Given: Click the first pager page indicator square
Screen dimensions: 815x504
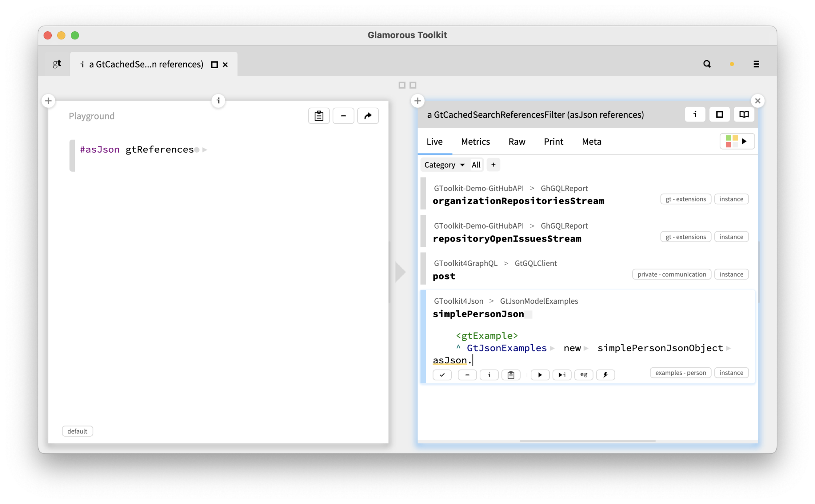Looking at the screenshot, I should [x=402, y=85].
